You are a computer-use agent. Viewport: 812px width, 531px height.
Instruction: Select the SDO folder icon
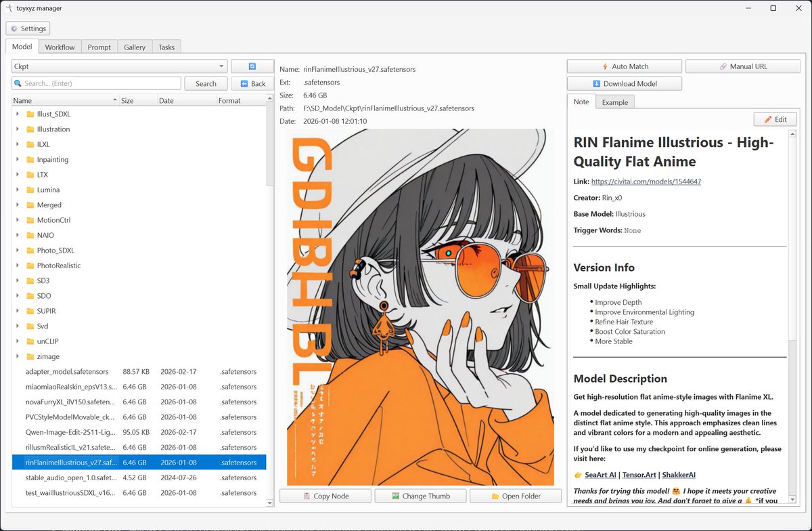coord(30,296)
